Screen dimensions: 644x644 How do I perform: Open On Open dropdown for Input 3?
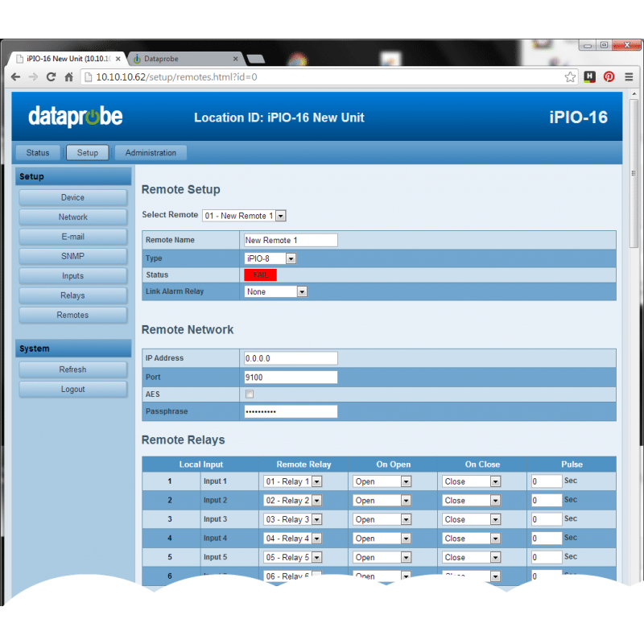click(x=382, y=519)
